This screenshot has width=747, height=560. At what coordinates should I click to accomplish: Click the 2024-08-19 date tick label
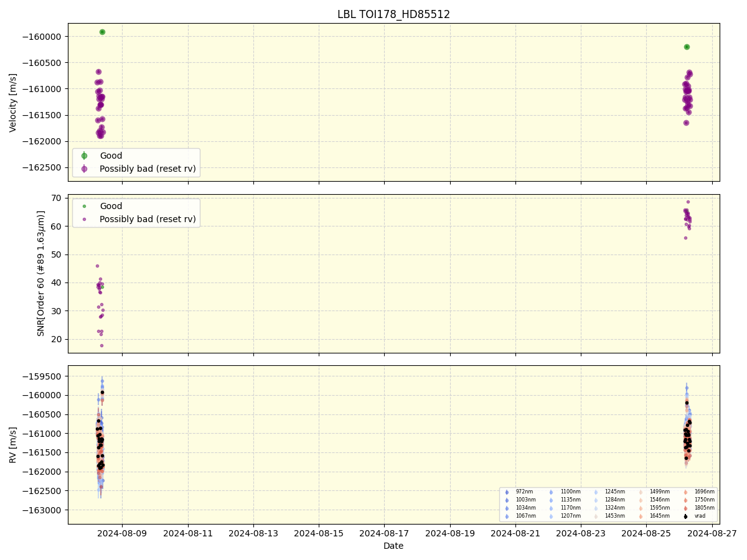pyautogui.click(x=450, y=533)
